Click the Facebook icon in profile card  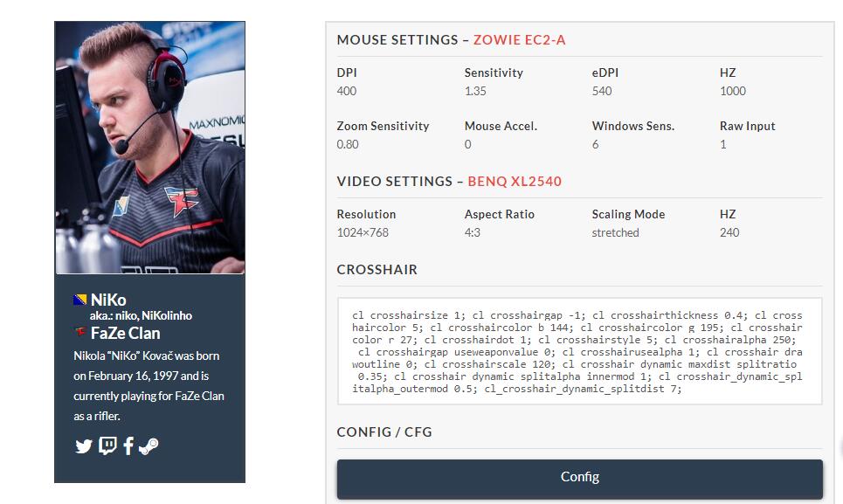(128, 446)
